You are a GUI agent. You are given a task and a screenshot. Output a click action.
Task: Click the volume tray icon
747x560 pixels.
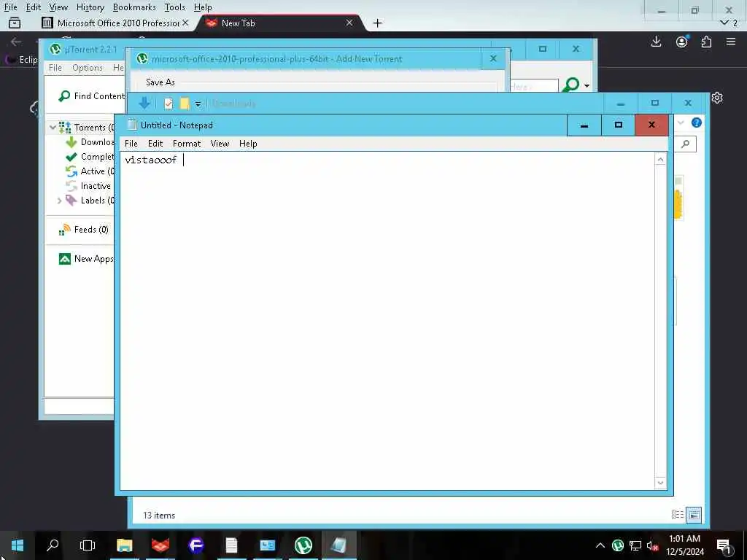coord(652,545)
